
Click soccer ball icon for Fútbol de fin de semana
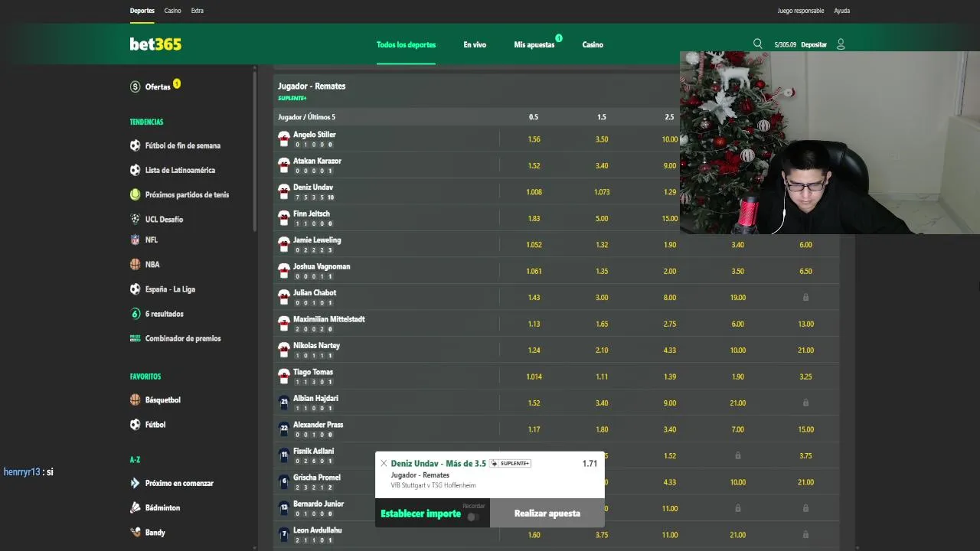(136, 145)
